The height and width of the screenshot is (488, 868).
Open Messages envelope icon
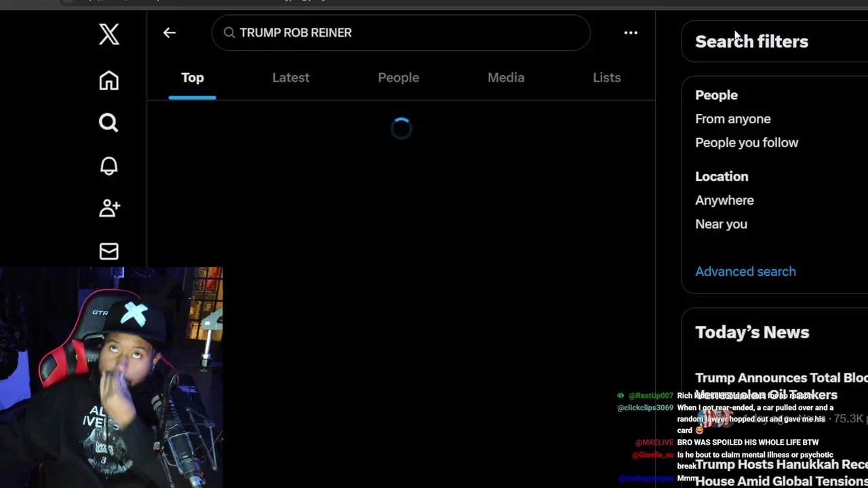click(x=108, y=251)
